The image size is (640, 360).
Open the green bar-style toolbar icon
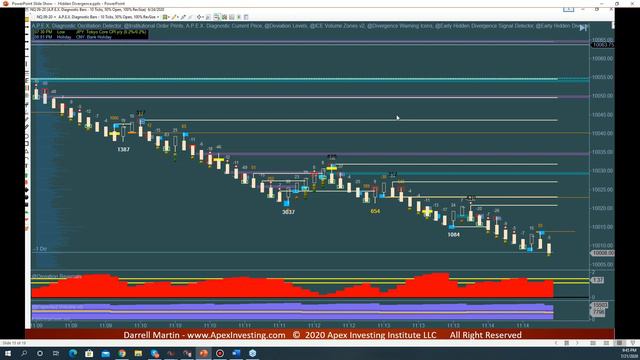[165, 17]
